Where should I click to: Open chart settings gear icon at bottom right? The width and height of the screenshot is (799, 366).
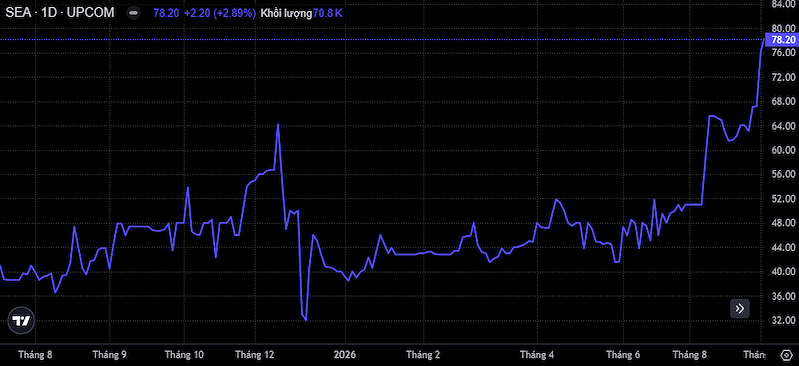click(786, 355)
